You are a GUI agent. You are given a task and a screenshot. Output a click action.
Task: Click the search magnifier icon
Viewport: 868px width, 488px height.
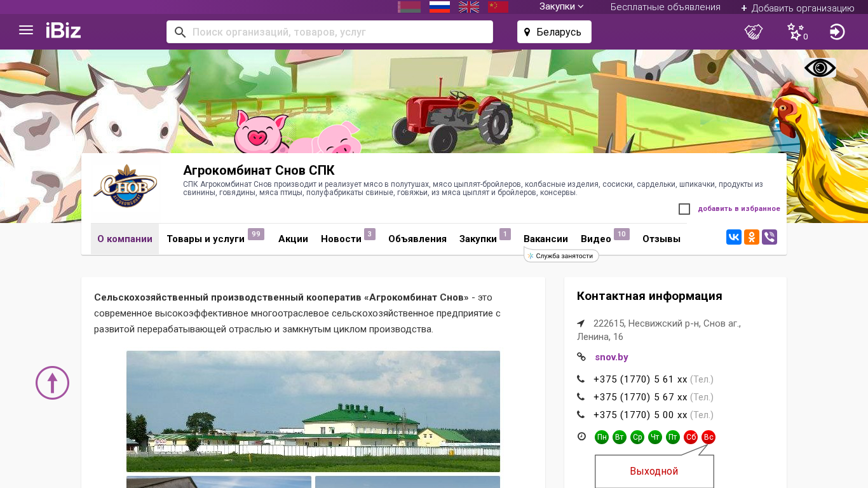click(x=180, y=32)
